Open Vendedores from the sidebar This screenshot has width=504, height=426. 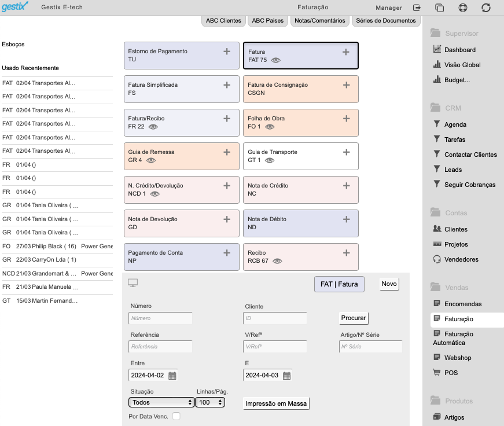(461, 259)
